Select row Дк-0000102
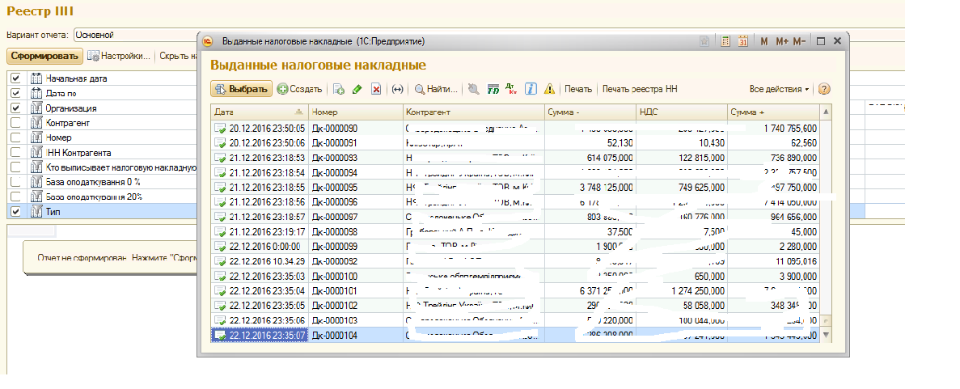The height and width of the screenshot is (389, 960). point(515,305)
